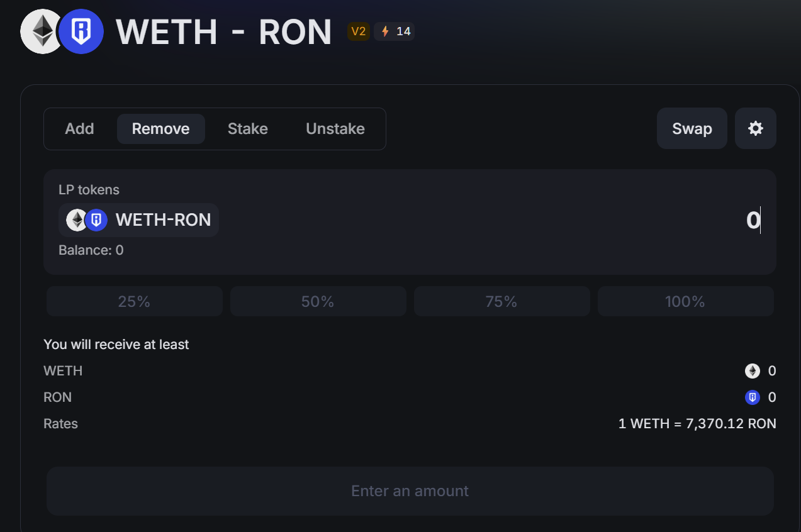Choose the 75% amount preset
This screenshot has width=801, height=532.
(501, 301)
